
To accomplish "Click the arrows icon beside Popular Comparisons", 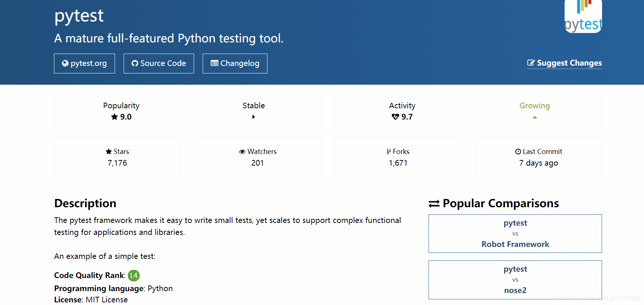I will pyautogui.click(x=434, y=203).
